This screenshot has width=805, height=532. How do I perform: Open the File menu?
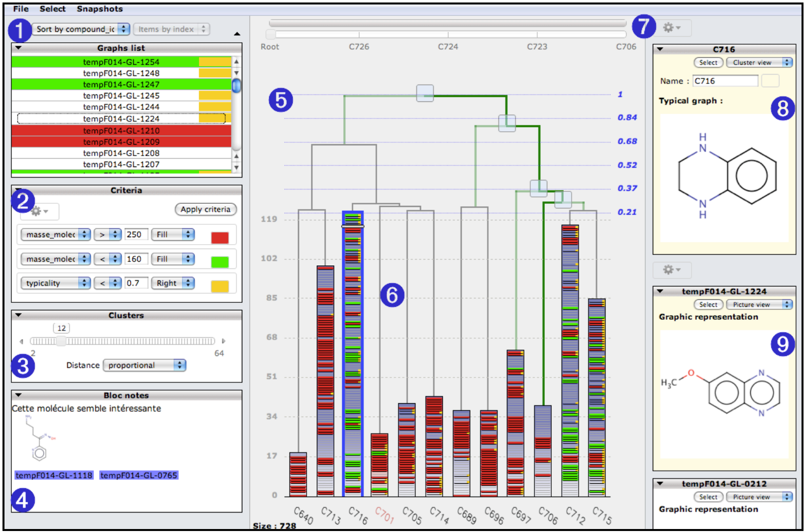click(x=21, y=9)
